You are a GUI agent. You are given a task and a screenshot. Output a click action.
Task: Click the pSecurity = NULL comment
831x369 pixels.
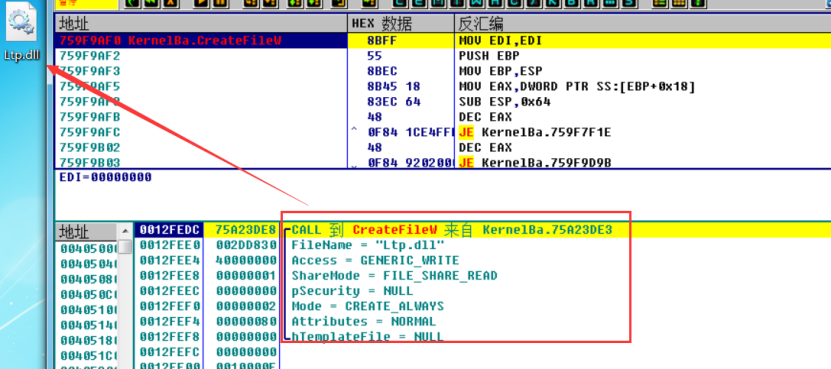point(352,291)
